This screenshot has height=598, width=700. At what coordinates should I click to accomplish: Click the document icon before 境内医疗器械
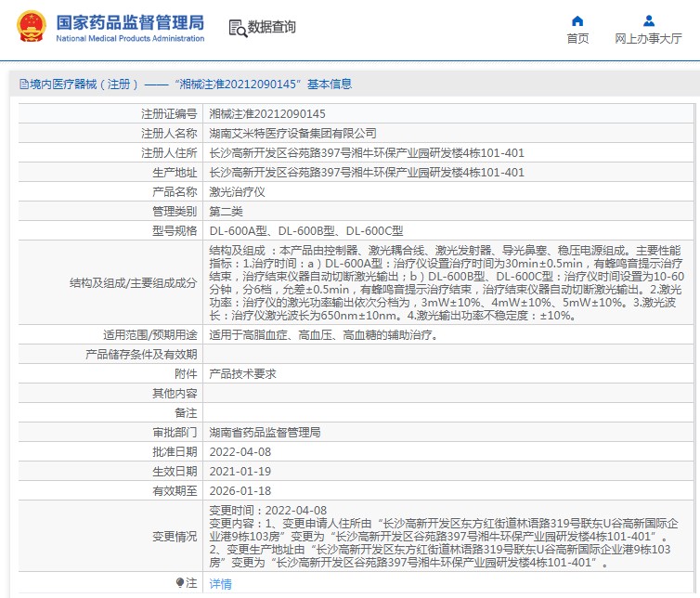click(24, 84)
